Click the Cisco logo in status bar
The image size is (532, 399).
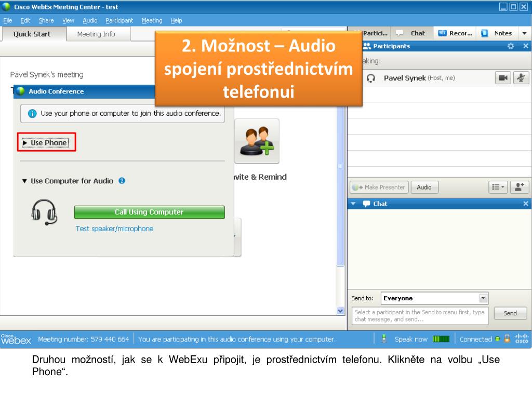(x=522, y=339)
